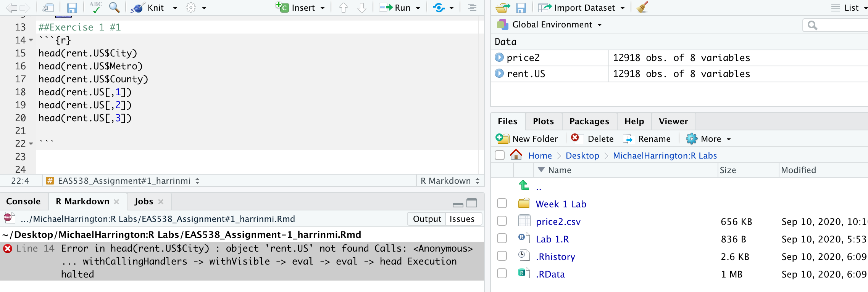This screenshot has height=292, width=868.
Task: Load workspace with open folder icon
Action: tap(503, 8)
